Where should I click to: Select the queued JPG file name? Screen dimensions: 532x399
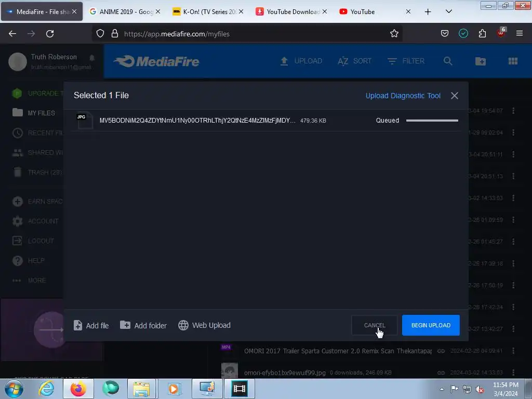point(197,121)
